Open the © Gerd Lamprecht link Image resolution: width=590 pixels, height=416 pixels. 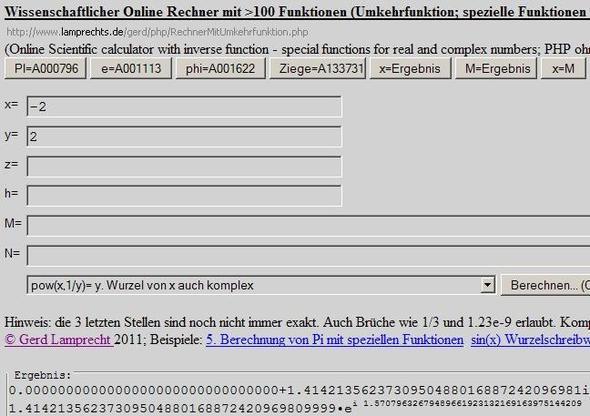(x=59, y=340)
